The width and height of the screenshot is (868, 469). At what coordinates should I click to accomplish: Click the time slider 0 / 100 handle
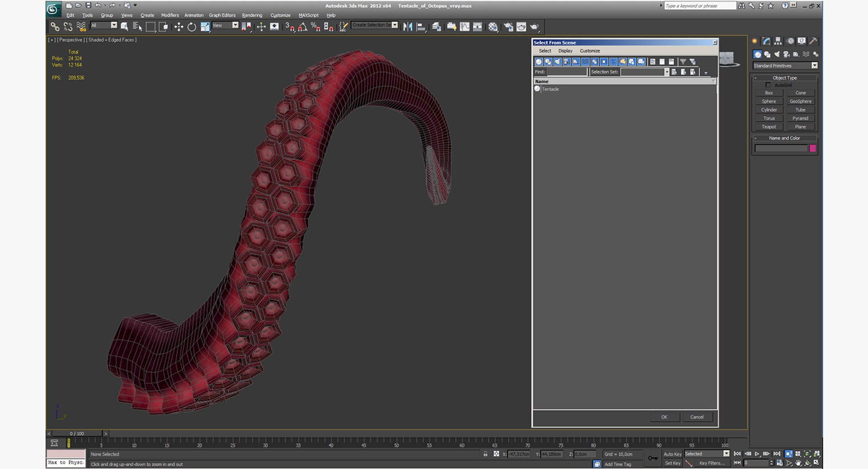click(77, 433)
